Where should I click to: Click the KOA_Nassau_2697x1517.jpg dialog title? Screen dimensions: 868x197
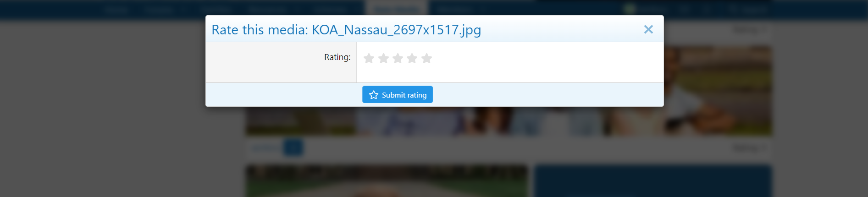point(346,30)
